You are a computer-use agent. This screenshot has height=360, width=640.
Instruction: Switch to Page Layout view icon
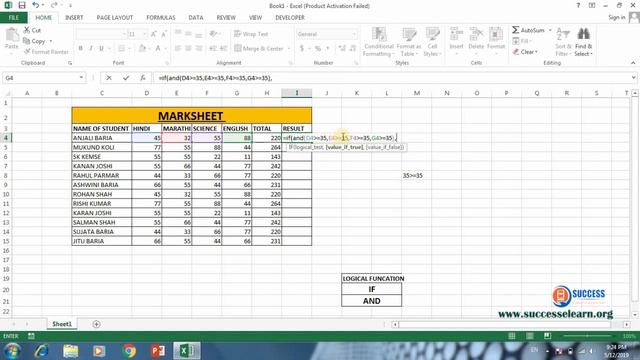point(530,336)
